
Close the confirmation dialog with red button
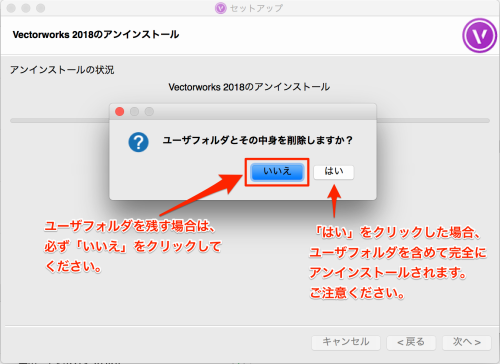[120, 111]
